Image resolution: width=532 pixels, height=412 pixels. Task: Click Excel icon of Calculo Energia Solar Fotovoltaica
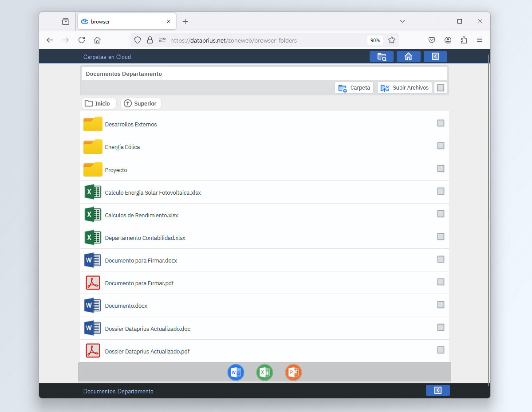(x=93, y=192)
